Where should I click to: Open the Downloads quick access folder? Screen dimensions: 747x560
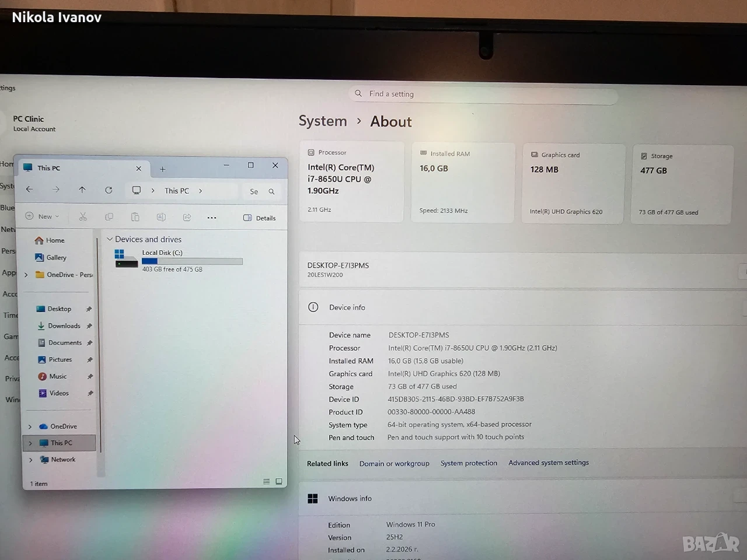pyautogui.click(x=58, y=325)
